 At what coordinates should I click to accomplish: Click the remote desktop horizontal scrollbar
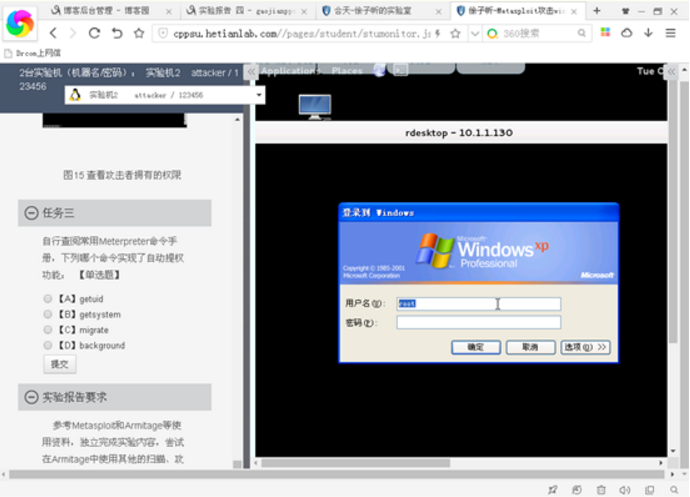[x=356, y=463]
